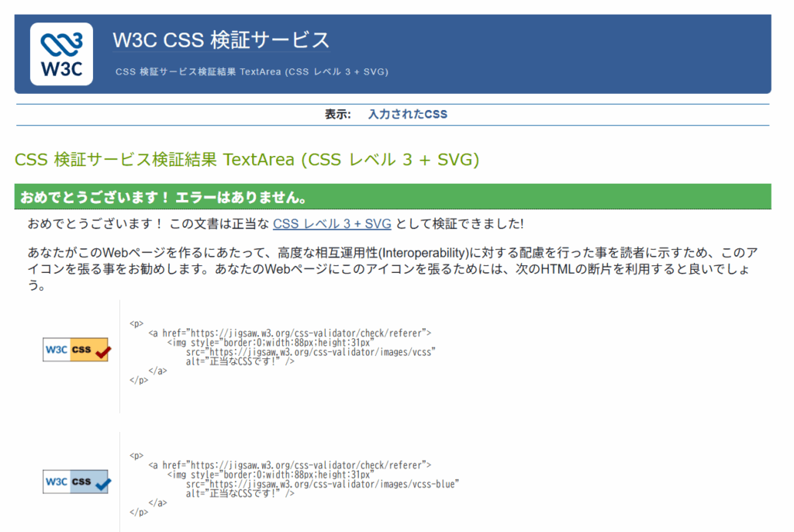
Task: Click the header subtitle mentioning TextArea
Action: (251, 71)
